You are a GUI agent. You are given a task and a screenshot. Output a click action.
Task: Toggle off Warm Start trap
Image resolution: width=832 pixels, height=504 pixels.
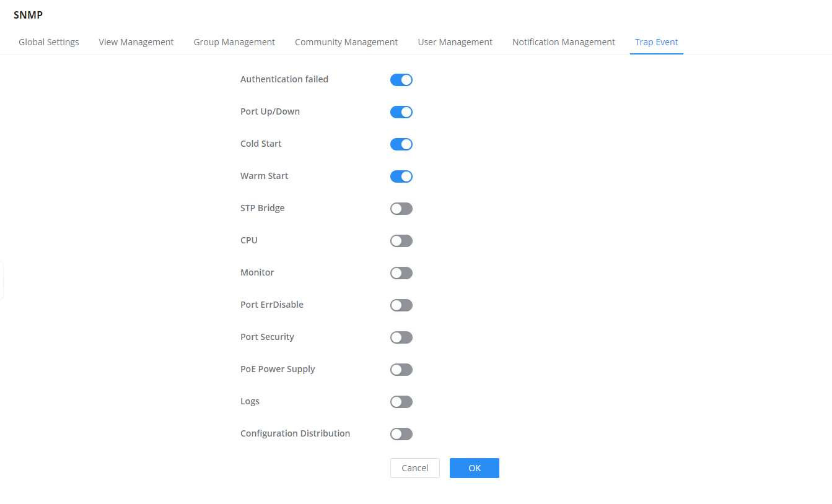(x=401, y=176)
